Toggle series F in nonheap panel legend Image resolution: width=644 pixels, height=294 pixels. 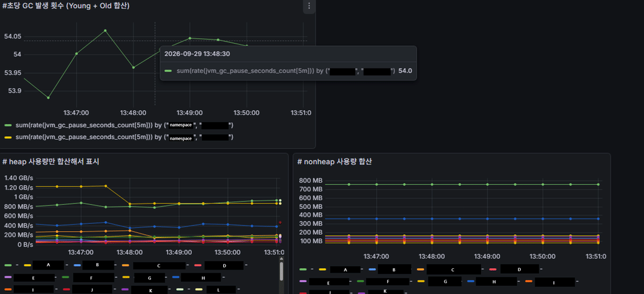387,281
